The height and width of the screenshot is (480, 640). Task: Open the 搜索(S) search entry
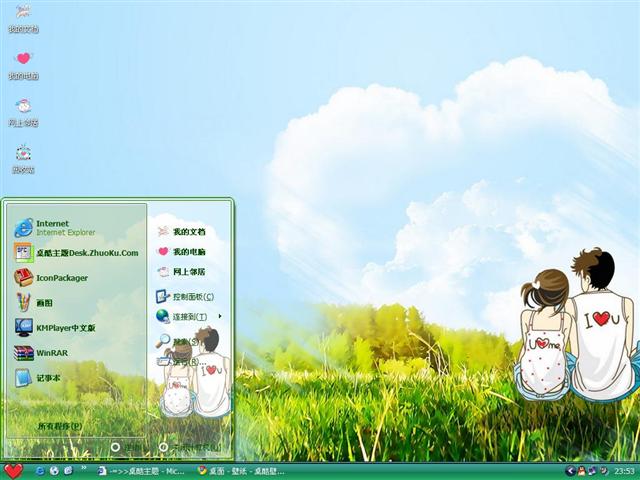pyautogui.click(x=178, y=341)
